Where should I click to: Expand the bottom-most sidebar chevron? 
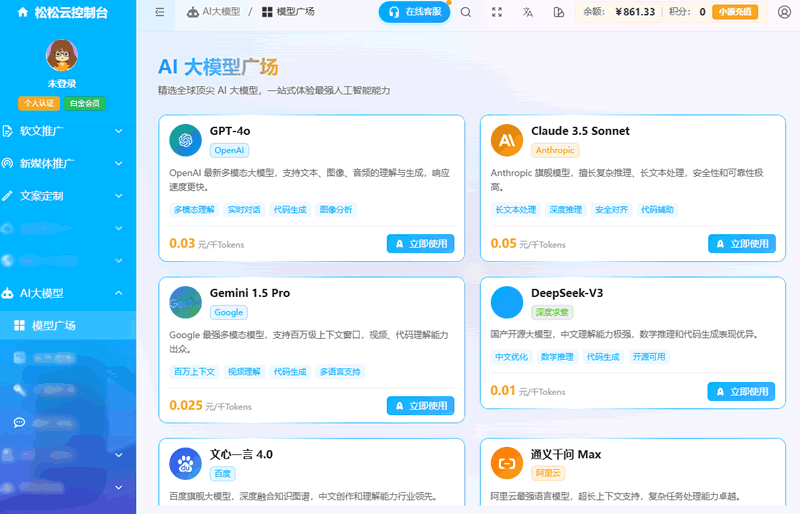119,487
